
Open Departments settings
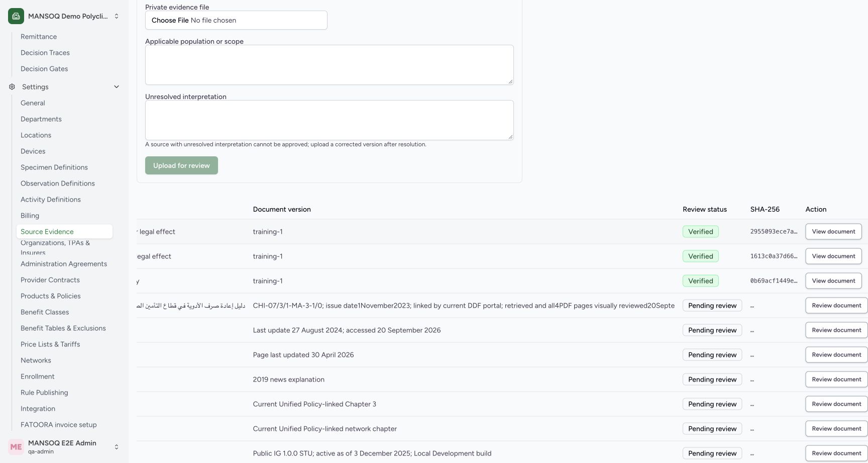pyautogui.click(x=41, y=119)
